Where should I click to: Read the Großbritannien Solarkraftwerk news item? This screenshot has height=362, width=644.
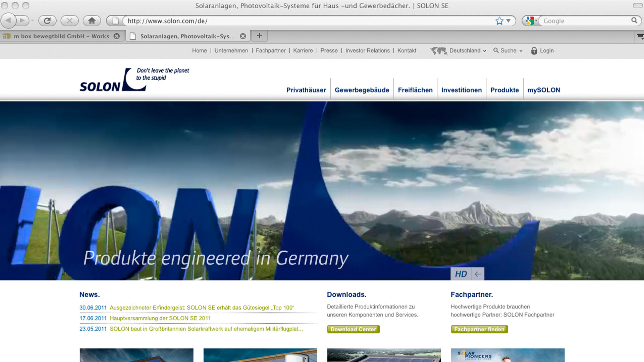(x=206, y=329)
